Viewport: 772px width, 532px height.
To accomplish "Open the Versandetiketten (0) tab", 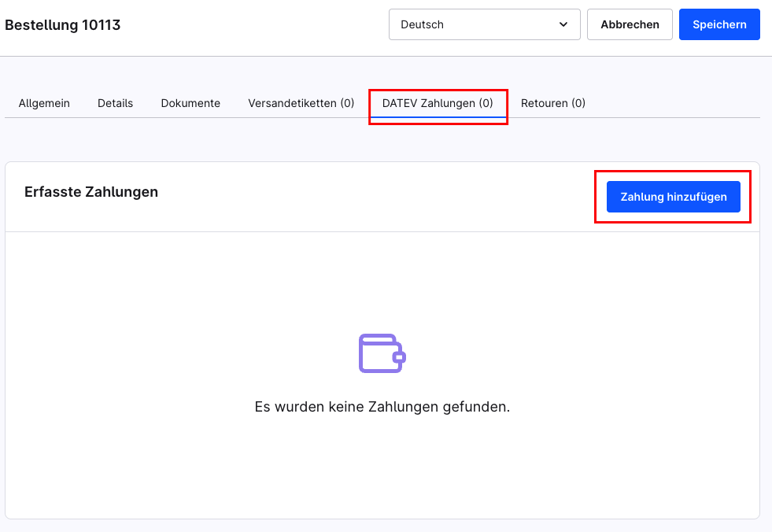I will click(300, 103).
